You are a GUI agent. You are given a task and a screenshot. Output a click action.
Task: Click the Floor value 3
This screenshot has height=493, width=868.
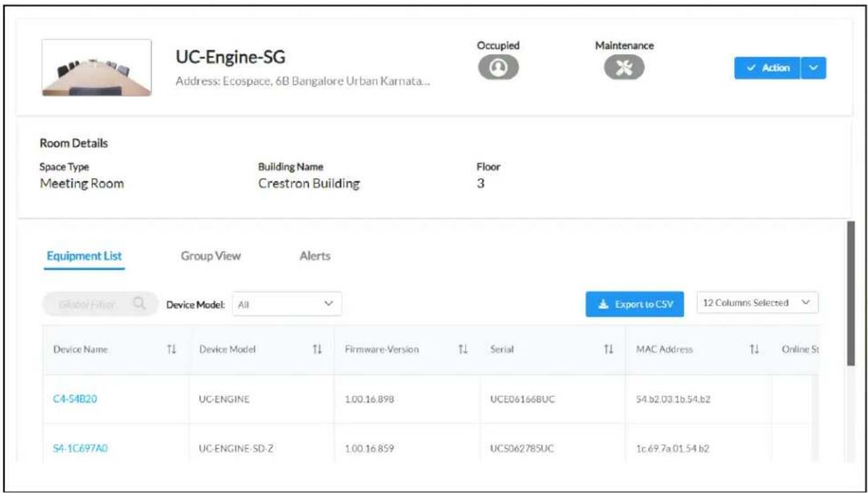[x=480, y=183]
